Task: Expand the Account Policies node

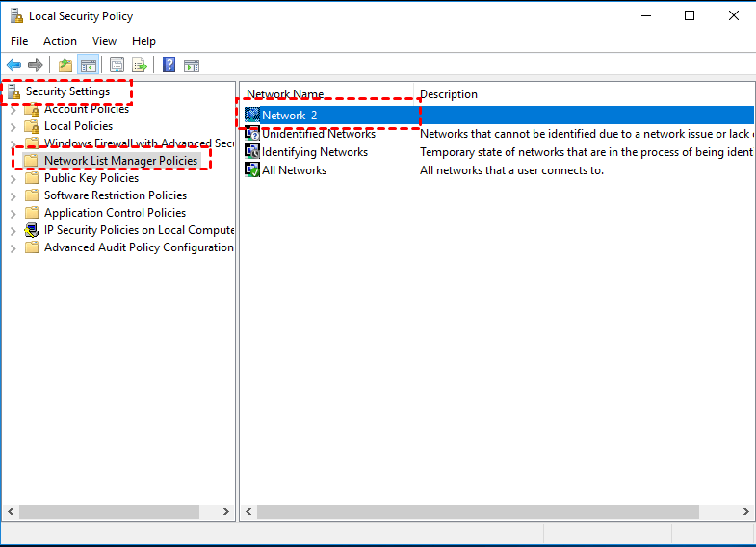Action: [x=13, y=109]
